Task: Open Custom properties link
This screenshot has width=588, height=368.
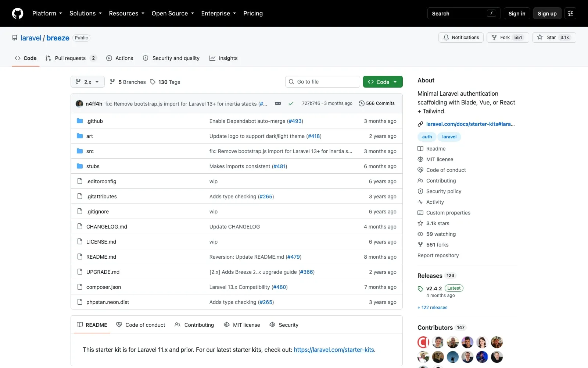Action: 444,213
